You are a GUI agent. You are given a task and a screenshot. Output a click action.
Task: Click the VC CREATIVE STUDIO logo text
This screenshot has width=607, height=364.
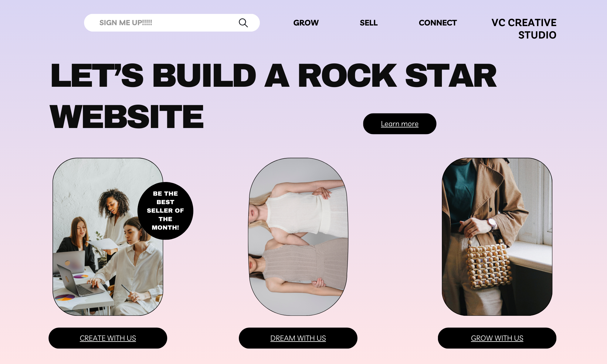pos(524,29)
